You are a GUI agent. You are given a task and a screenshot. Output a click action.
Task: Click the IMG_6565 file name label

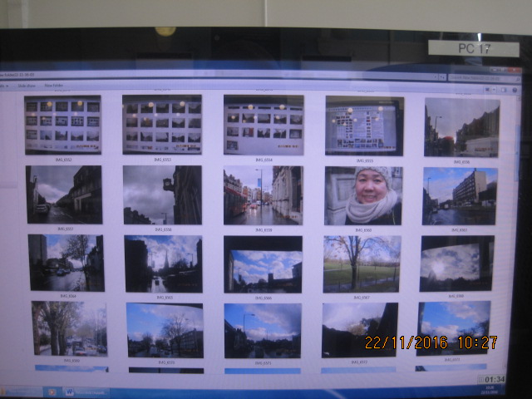coord(165,298)
